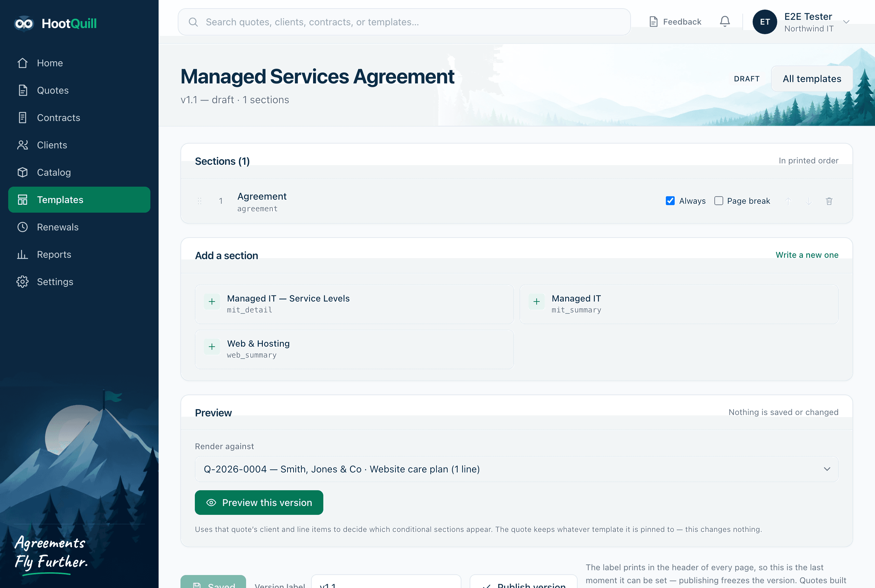Image resolution: width=875 pixels, height=588 pixels.
Task: Click the Agreement section title
Action: [x=262, y=197]
